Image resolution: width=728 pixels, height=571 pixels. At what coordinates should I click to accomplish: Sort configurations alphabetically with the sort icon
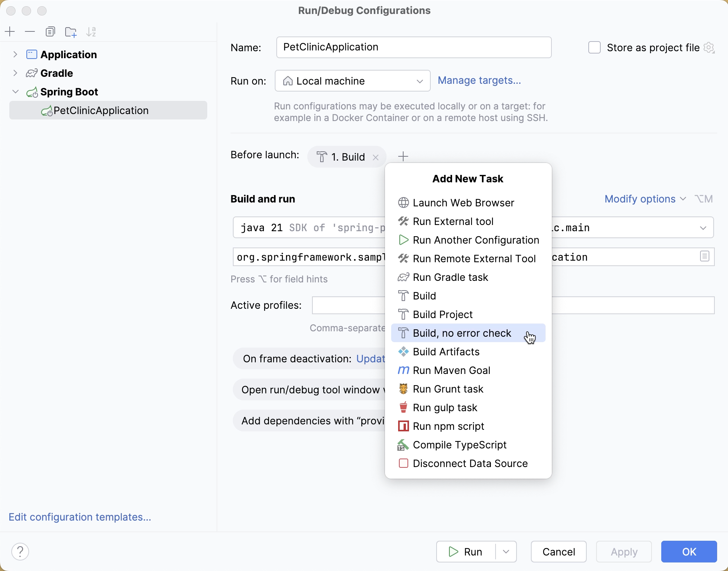91,32
